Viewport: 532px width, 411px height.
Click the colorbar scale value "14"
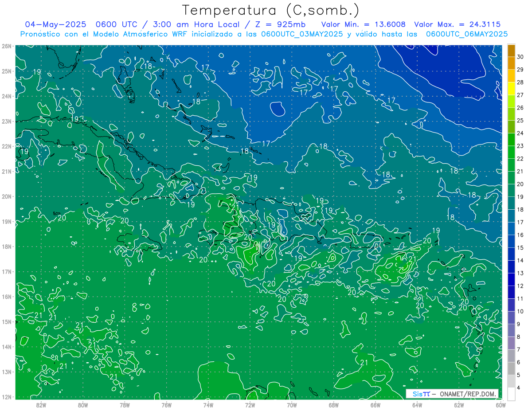pyautogui.click(x=520, y=260)
